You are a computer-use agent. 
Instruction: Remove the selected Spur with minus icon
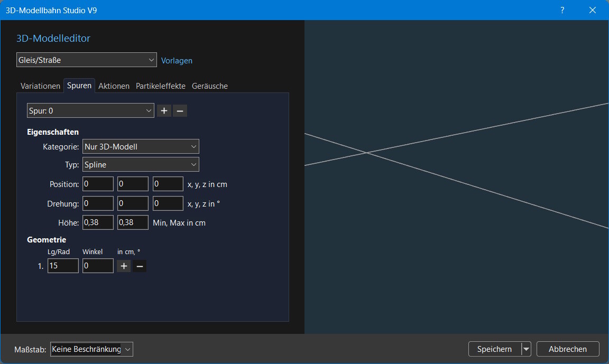click(x=180, y=111)
